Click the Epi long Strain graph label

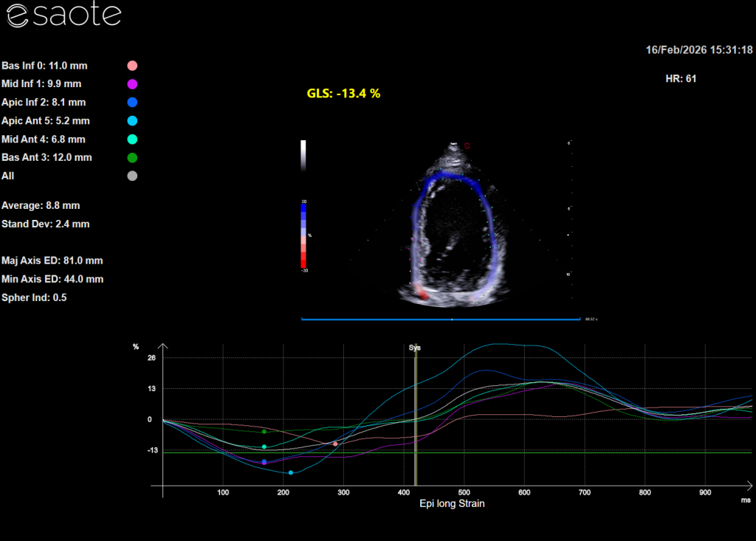[x=452, y=503]
